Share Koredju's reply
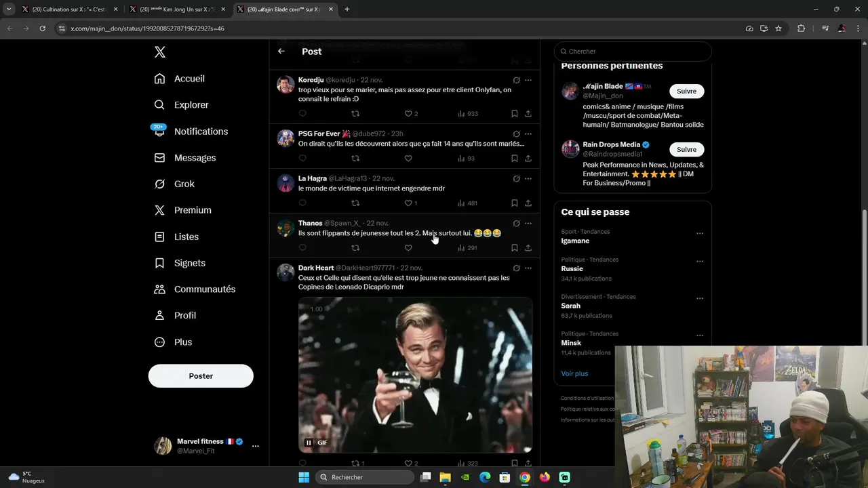 (528, 114)
